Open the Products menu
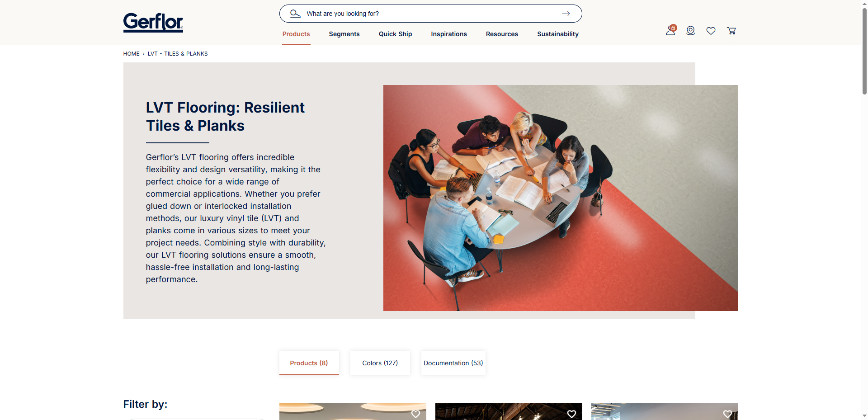 [296, 34]
